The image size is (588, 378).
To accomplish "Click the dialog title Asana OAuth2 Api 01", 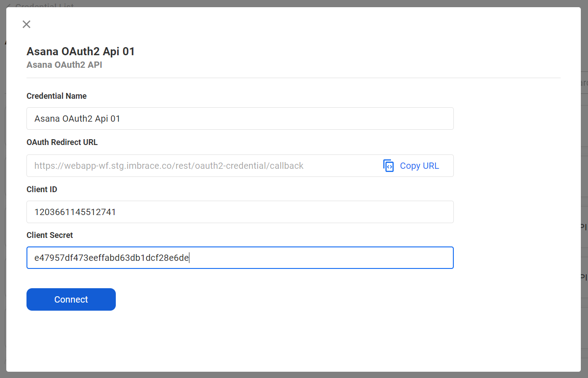I will 81,52.
